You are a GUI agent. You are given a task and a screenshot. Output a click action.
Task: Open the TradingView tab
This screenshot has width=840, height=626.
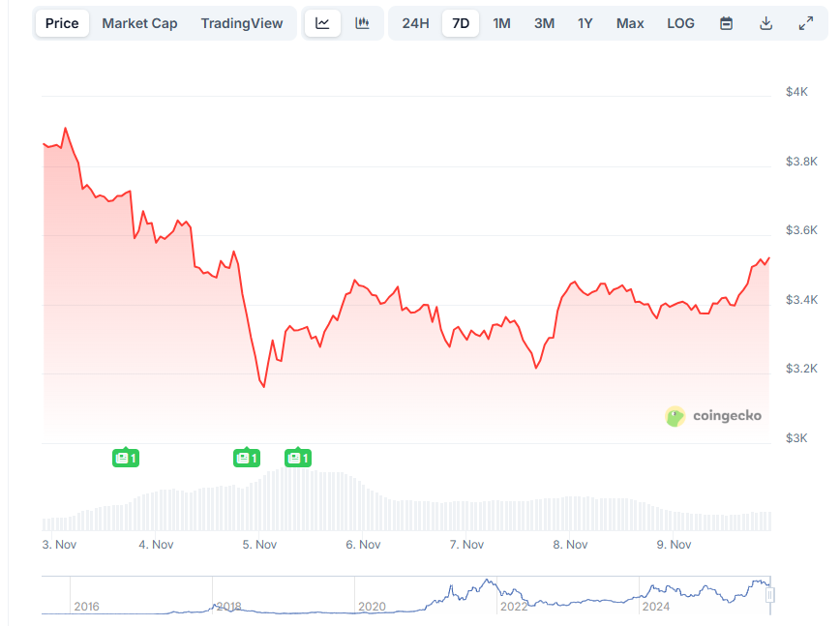tap(241, 22)
